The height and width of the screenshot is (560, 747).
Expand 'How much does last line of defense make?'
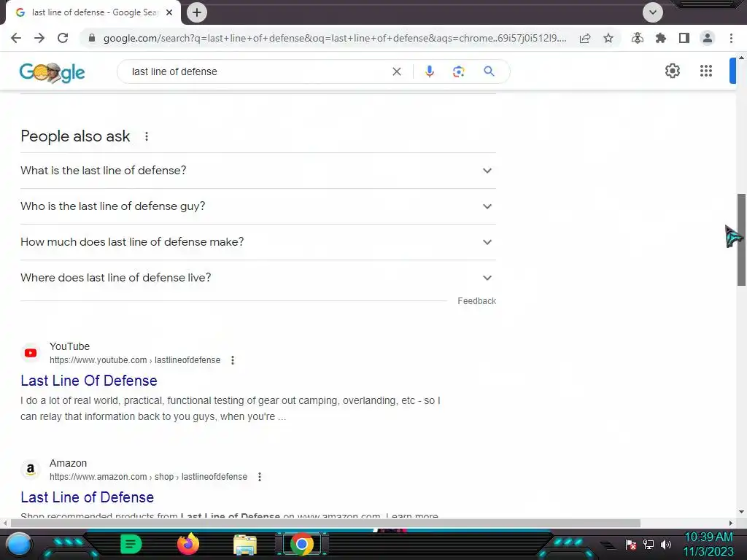point(258,242)
